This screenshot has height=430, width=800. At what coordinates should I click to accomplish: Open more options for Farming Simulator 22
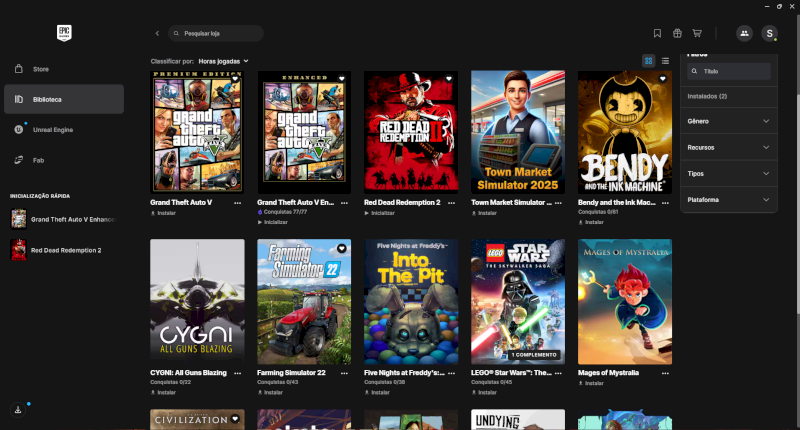click(x=344, y=373)
